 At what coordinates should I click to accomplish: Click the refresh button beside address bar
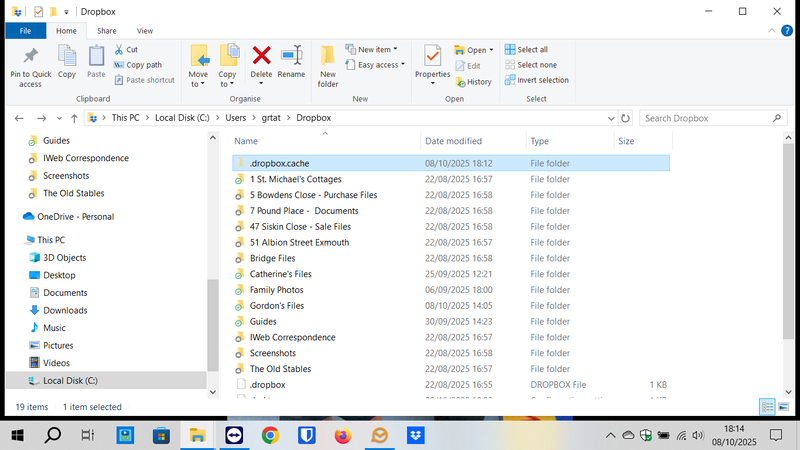coord(625,118)
